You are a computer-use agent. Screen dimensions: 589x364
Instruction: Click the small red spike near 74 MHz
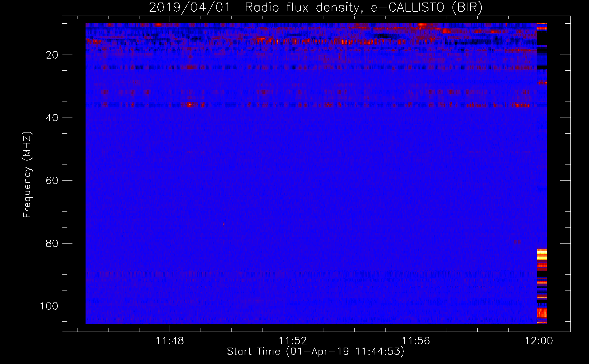pyautogui.click(x=223, y=225)
